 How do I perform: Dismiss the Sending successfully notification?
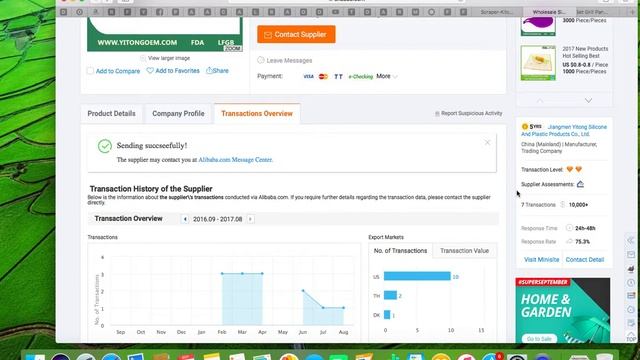[487, 142]
